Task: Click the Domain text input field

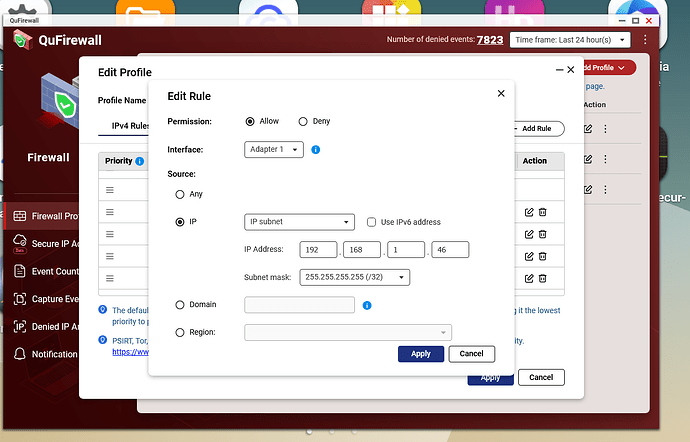Action: tap(299, 305)
